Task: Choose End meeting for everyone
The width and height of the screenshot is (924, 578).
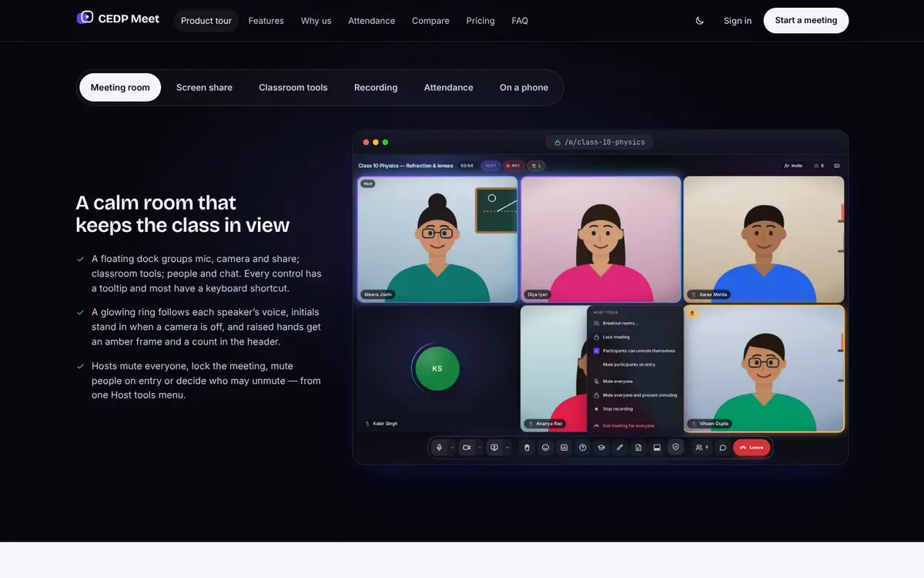Action: 634,425
